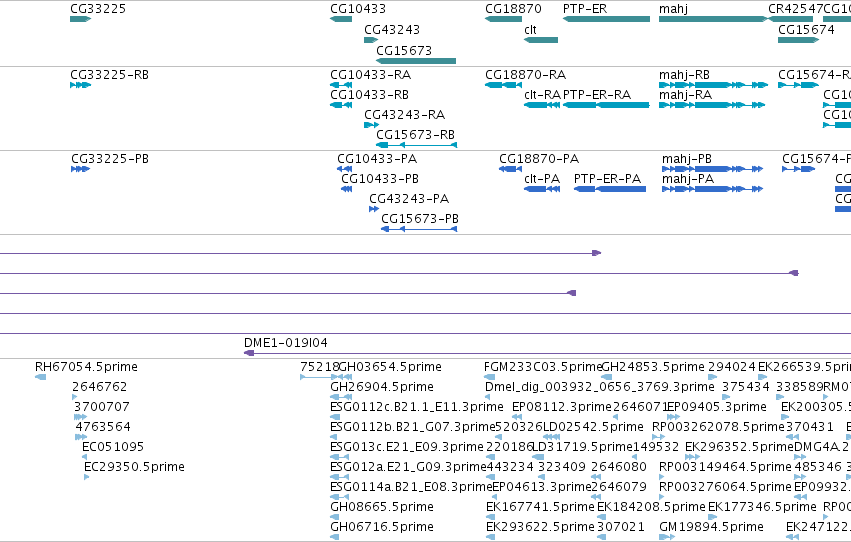Open EST EK293622.5prime

(x=540, y=527)
